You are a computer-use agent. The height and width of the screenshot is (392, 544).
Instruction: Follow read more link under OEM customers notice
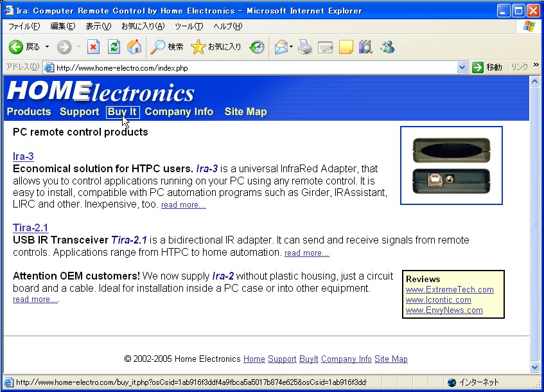point(35,299)
